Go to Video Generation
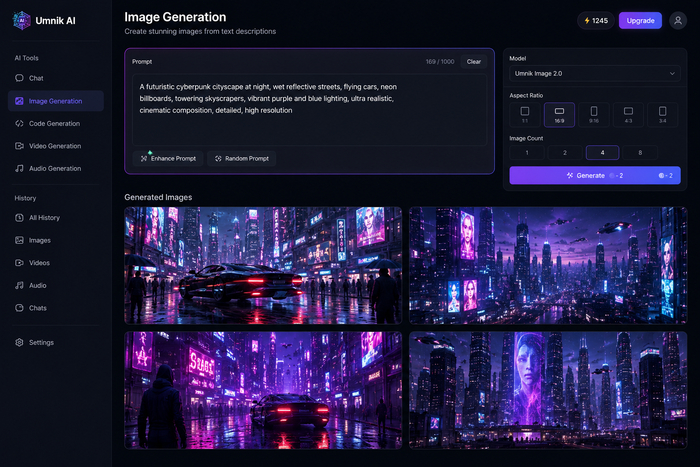The image size is (700, 467). [x=56, y=146]
